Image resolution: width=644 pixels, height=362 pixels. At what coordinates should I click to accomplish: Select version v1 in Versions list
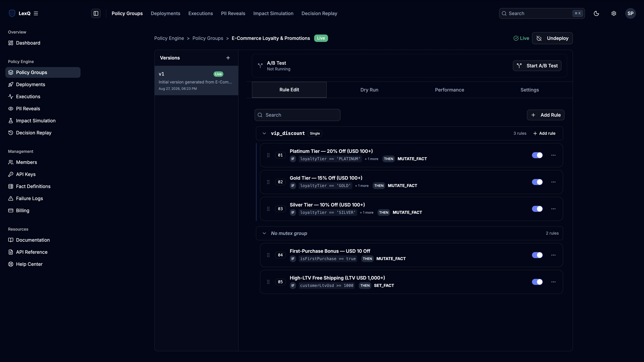coord(196,81)
